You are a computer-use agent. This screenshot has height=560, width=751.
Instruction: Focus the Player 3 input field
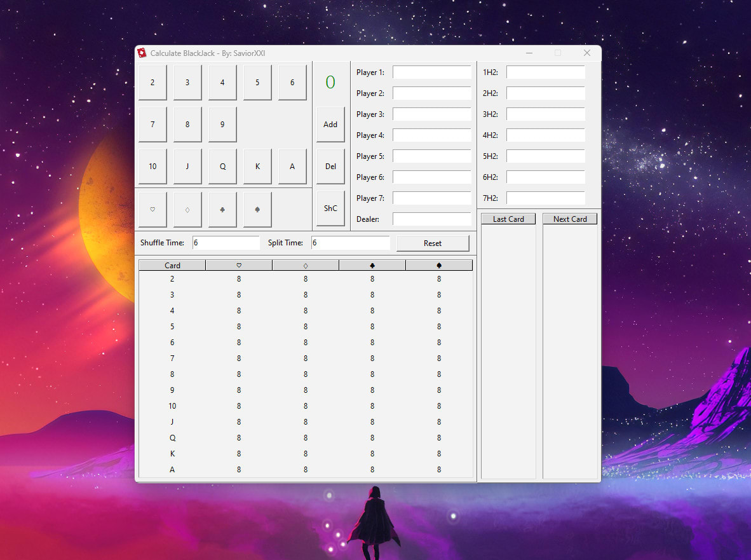pyautogui.click(x=432, y=114)
